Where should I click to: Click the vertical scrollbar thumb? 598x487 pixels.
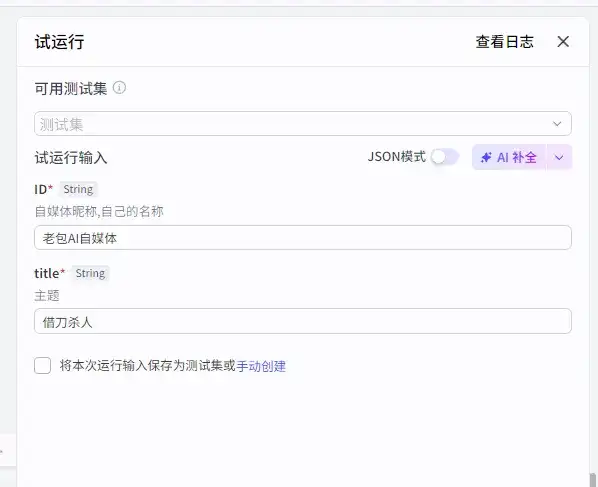593,480
